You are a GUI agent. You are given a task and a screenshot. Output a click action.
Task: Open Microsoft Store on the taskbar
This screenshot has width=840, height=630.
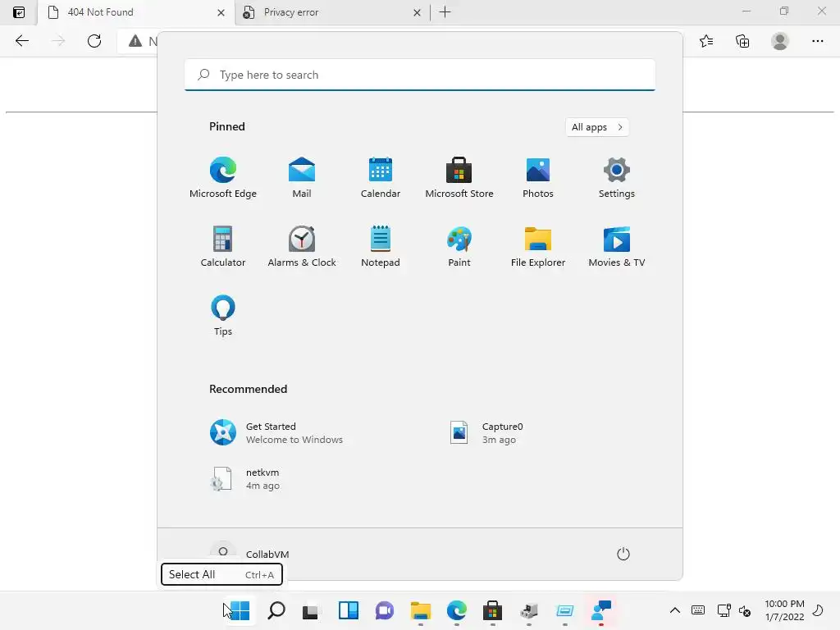pos(492,610)
